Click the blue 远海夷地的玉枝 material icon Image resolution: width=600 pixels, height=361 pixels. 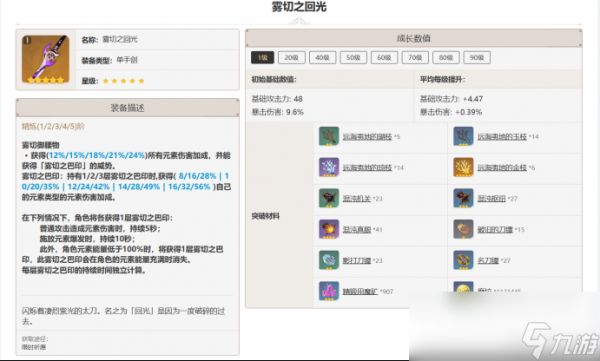(x=463, y=136)
